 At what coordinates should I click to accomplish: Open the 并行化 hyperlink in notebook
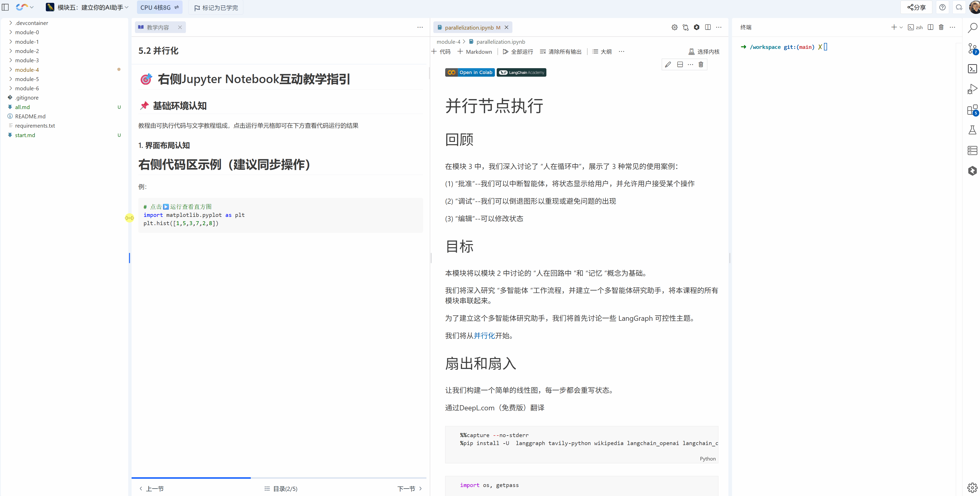tap(484, 336)
